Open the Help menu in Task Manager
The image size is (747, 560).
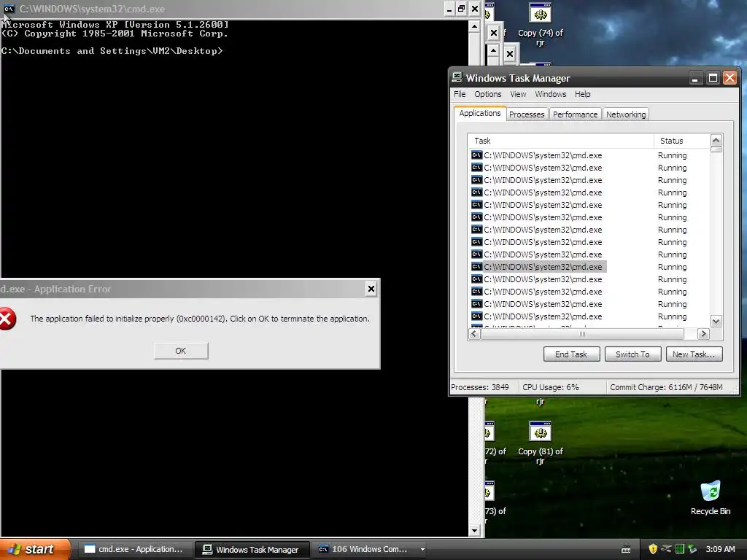[582, 94]
